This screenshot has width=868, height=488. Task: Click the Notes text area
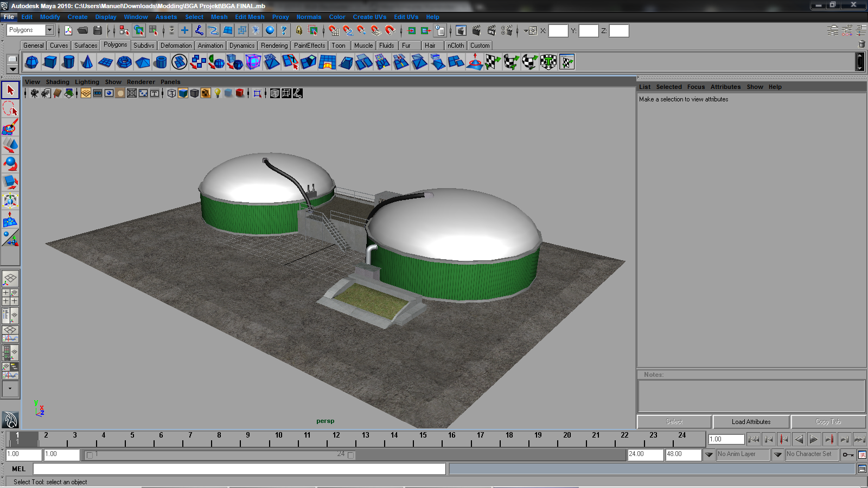pos(751,396)
